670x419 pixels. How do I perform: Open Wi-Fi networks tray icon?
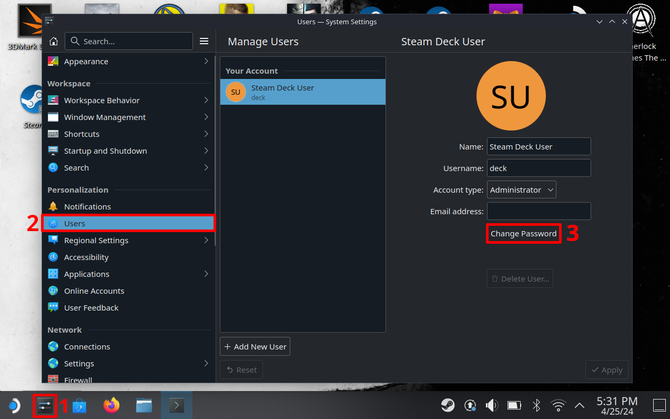pyautogui.click(x=558, y=405)
